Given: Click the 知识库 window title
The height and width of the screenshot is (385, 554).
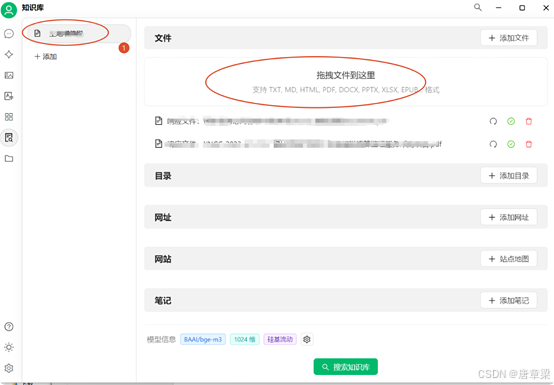Looking at the screenshot, I should (x=33, y=7).
